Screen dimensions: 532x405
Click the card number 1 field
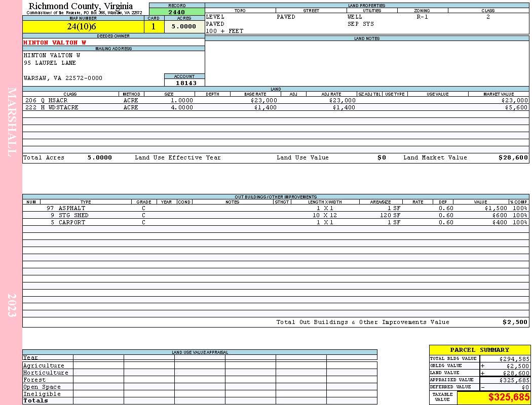tap(154, 26)
